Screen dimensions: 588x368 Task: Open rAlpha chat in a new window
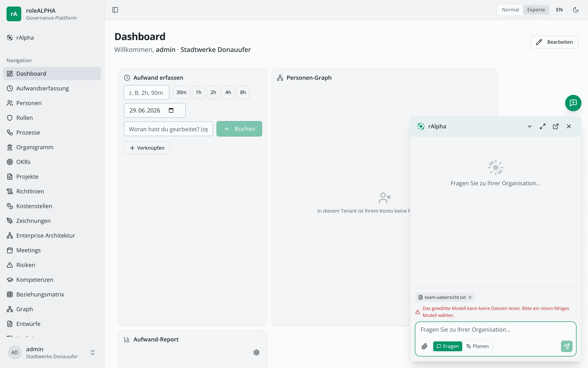coord(556,126)
